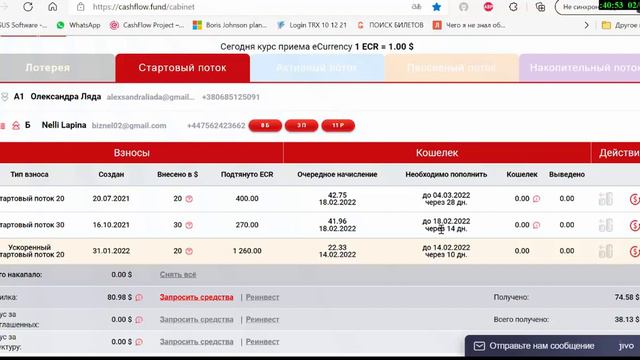Click the name Nelli Lapina
The width and height of the screenshot is (640, 360).
64,125
